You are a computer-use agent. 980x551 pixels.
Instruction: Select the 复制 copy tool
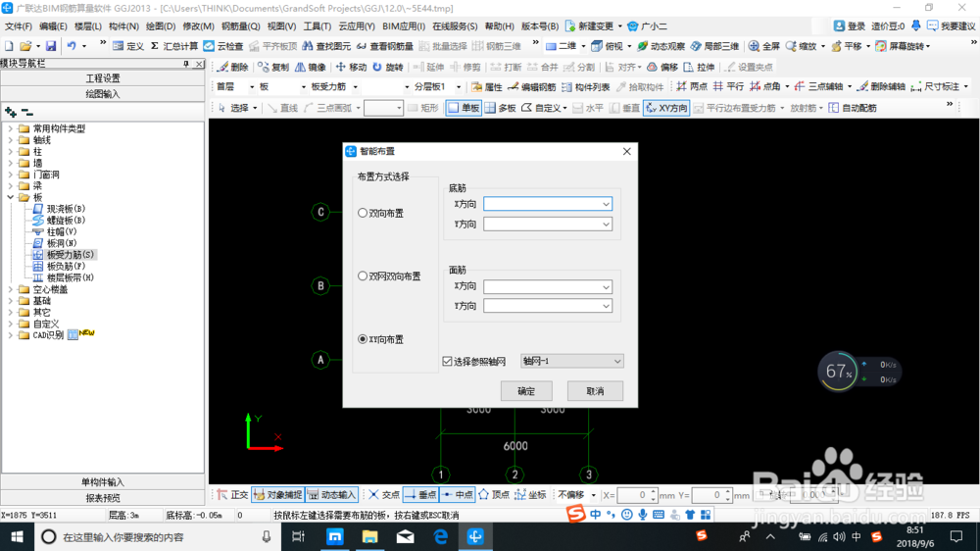point(273,67)
